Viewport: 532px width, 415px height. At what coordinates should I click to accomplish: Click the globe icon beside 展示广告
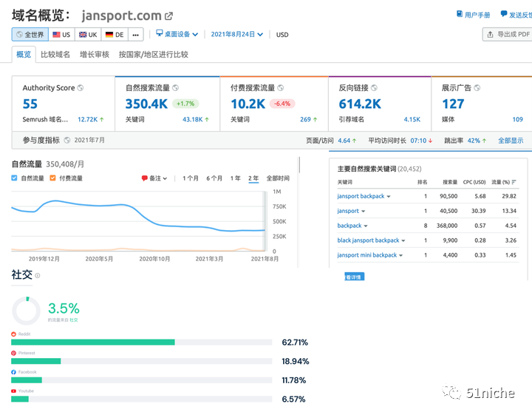pos(477,88)
